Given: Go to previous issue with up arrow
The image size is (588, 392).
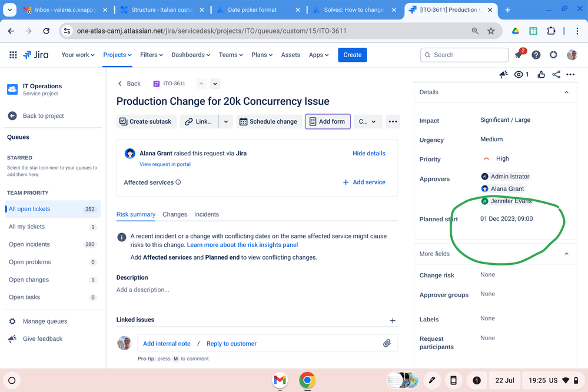Looking at the screenshot, I should point(201,84).
